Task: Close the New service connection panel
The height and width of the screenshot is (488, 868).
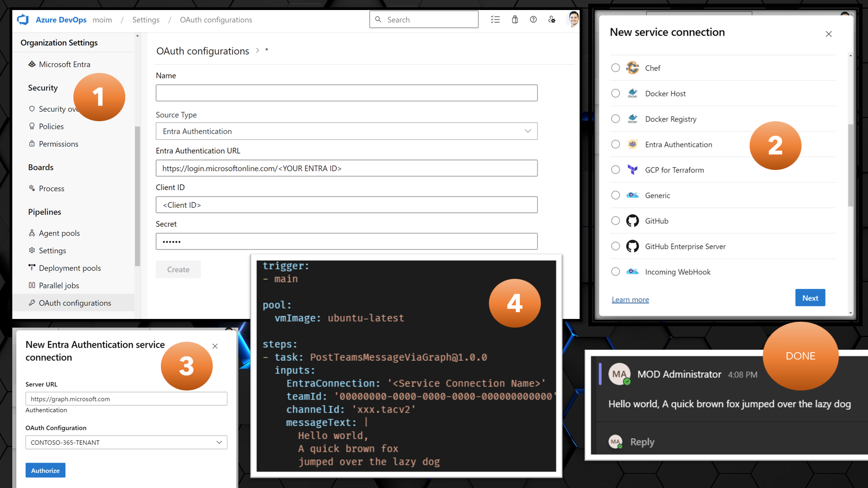Action: tap(828, 34)
